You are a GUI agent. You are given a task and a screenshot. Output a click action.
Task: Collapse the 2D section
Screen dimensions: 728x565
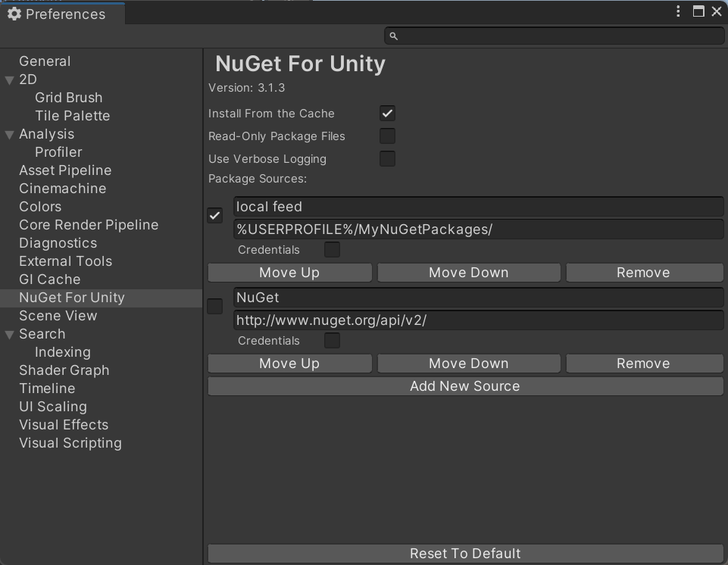[9, 80]
